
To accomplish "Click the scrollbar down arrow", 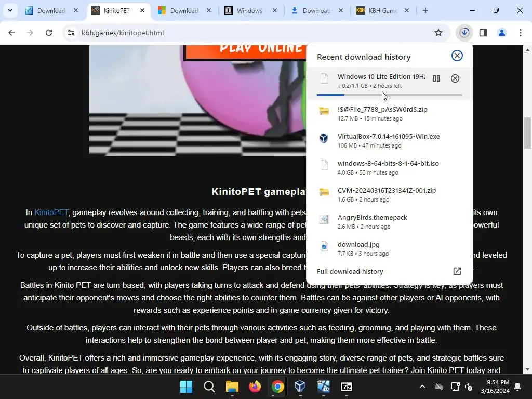I will tap(527, 369).
